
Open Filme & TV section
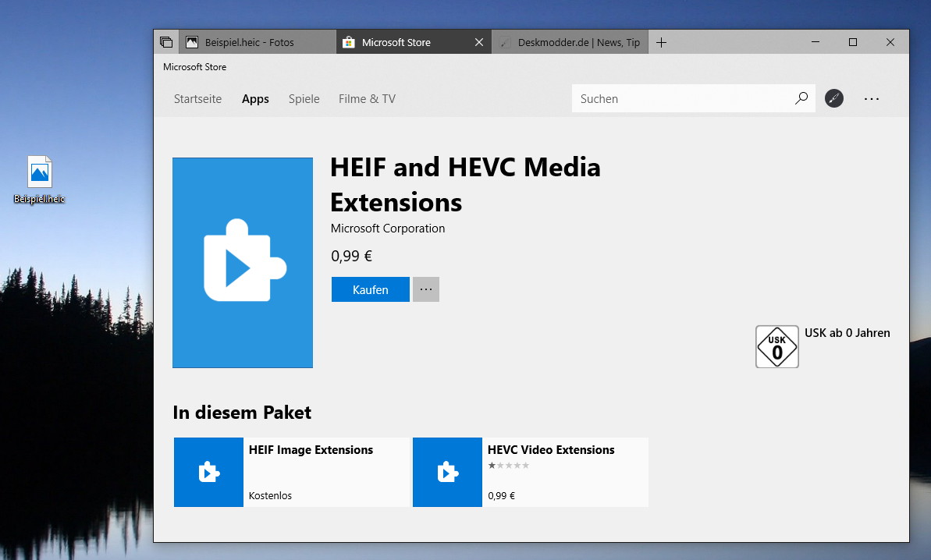(x=367, y=99)
